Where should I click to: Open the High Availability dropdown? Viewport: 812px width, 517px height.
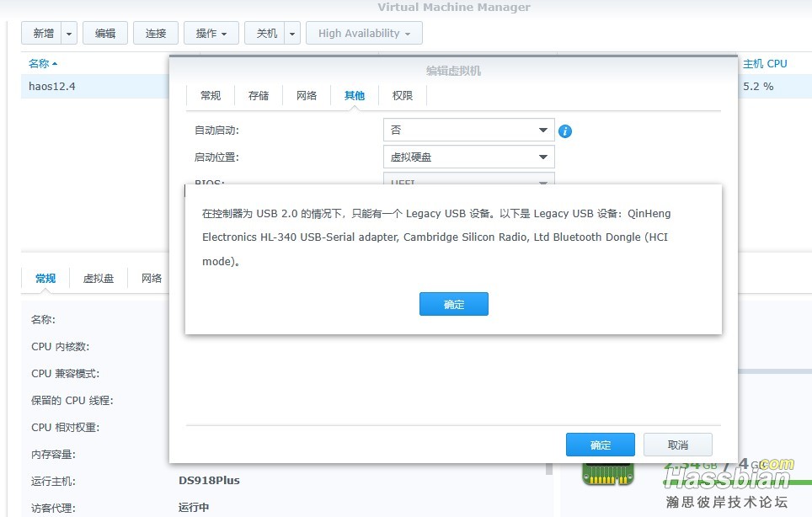(364, 34)
